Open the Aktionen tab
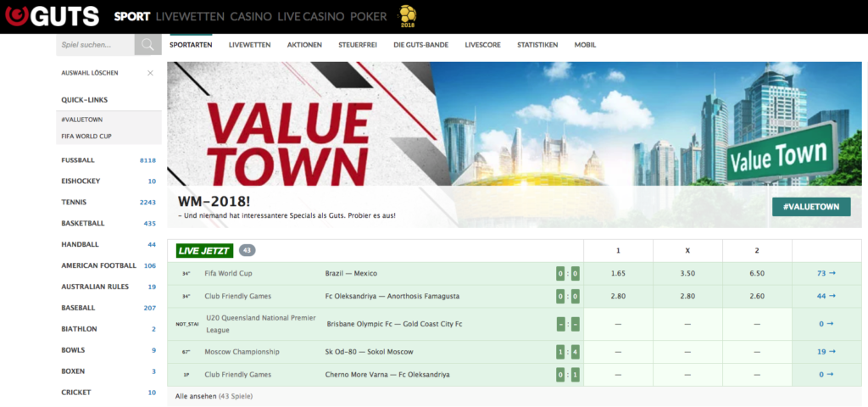 (x=304, y=45)
